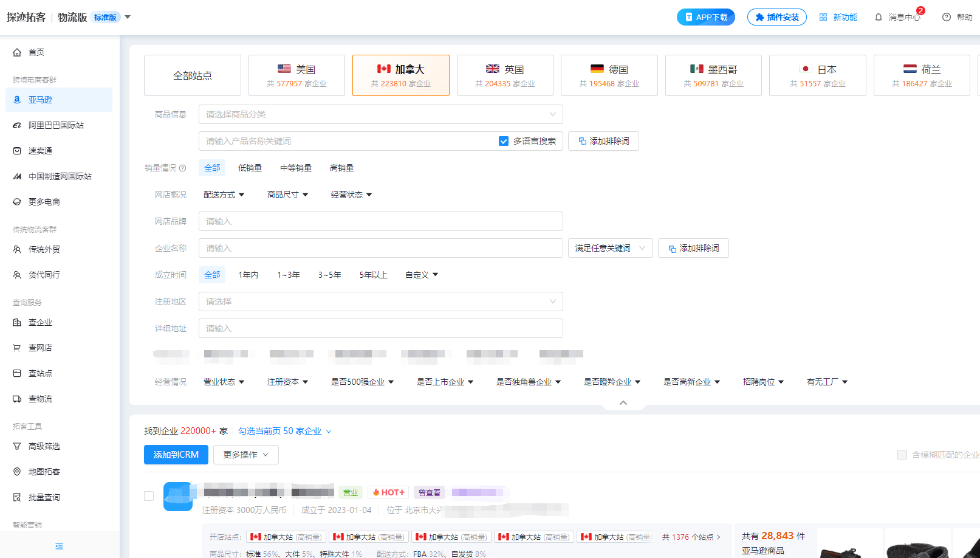980x558 pixels.
Task: Open 查企业 company search icon
Action: click(x=17, y=322)
